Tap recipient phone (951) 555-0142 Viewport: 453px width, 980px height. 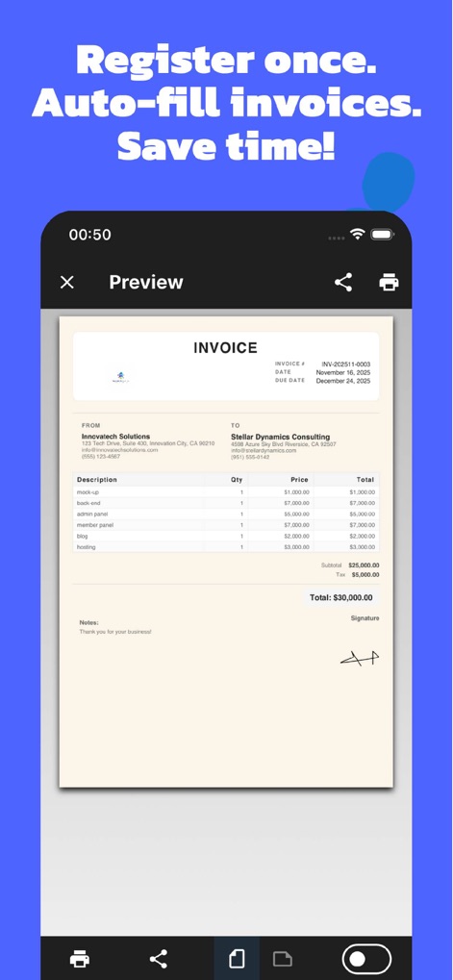(250, 458)
